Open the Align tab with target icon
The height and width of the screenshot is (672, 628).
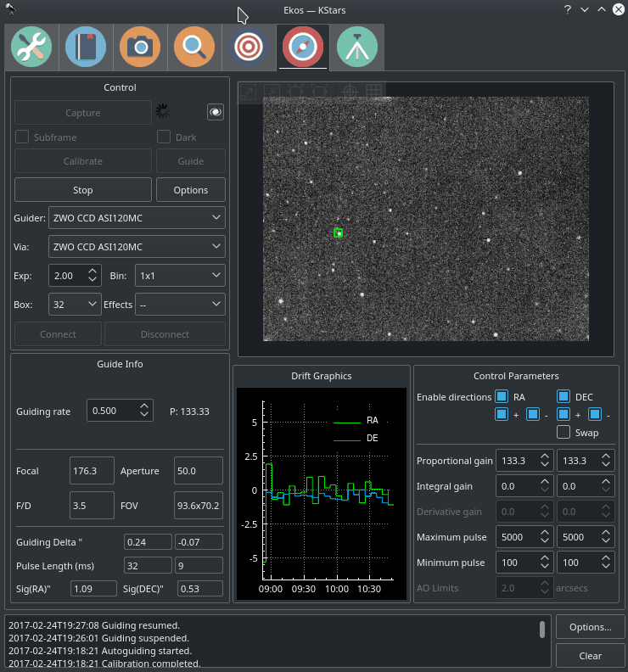[x=249, y=48]
